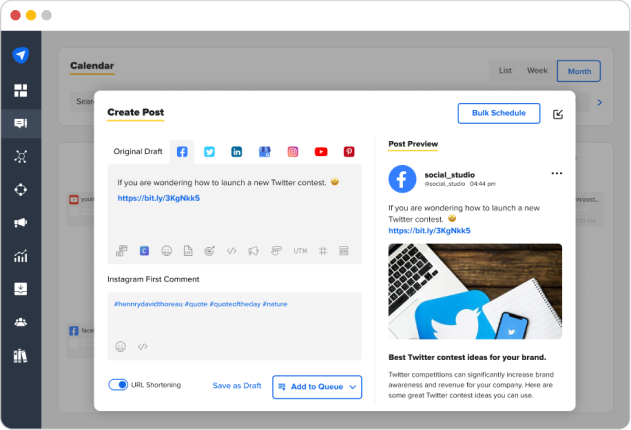Click the #hennrydavidthoreau hashtag text
Viewport: 631px width, 430px height.
(148, 304)
